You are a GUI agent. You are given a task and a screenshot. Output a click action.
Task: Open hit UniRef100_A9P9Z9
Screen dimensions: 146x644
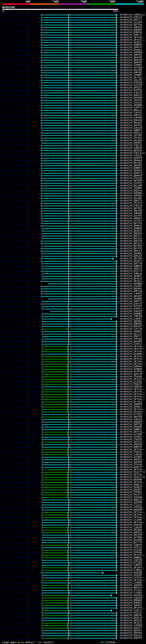tap(131, 27)
